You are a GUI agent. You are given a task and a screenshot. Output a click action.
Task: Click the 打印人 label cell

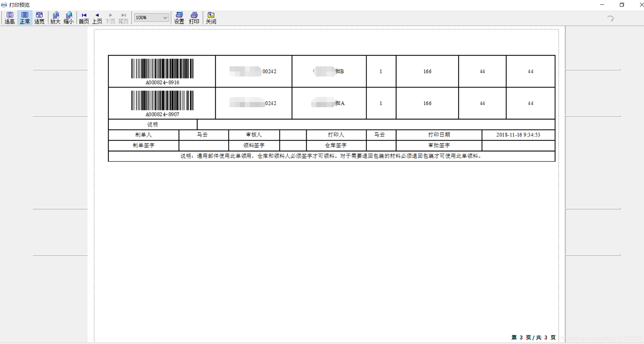[336, 135]
